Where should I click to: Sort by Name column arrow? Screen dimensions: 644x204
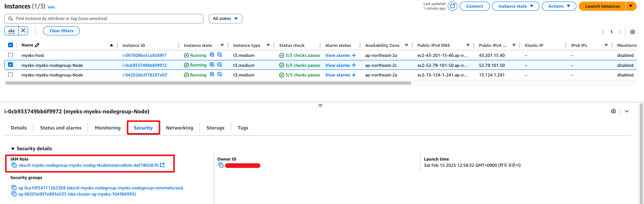pyautogui.click(x=111, y=45)
